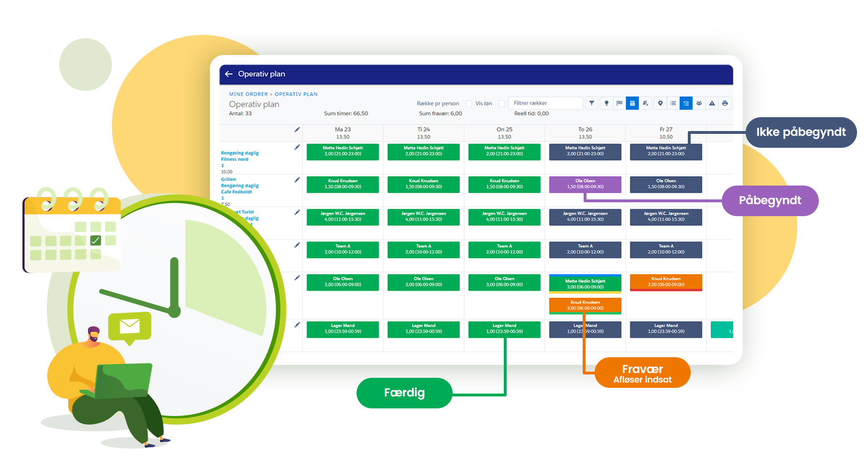Open the Rengøring daglig link in first row
This screenshot has height=461, width=868.
coord(239,153)
